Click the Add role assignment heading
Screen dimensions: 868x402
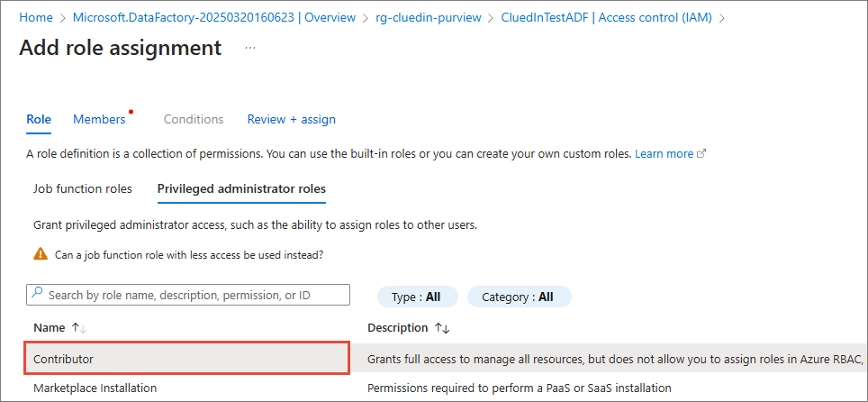click(x=121, y=48)
